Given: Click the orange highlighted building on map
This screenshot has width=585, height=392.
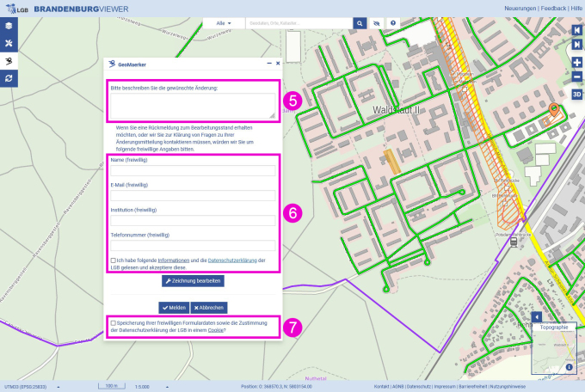Looking at the screenshot, I should (391, 162).
